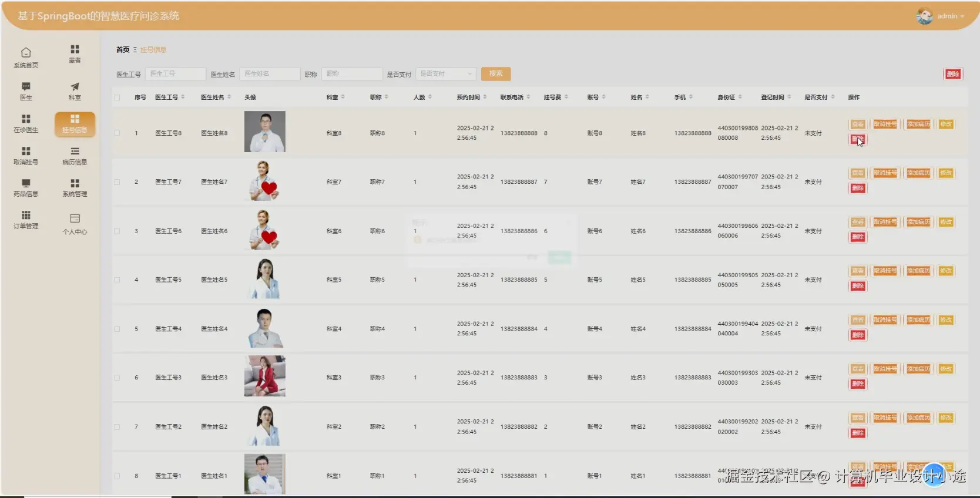This screenshot has height=498, width=980.
Task: Tick checkbox for row 医生工号3
Action: (x=117, y=378)
